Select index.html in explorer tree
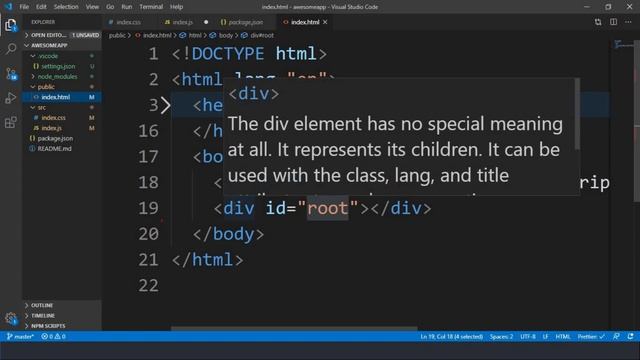The height and width of the screenshot is (360, 640). 61,97
